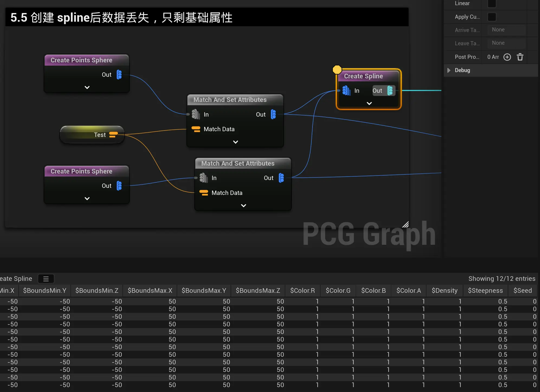
Task: Click the yellow debug marker on Create Spline
Action: click(337, 70)
